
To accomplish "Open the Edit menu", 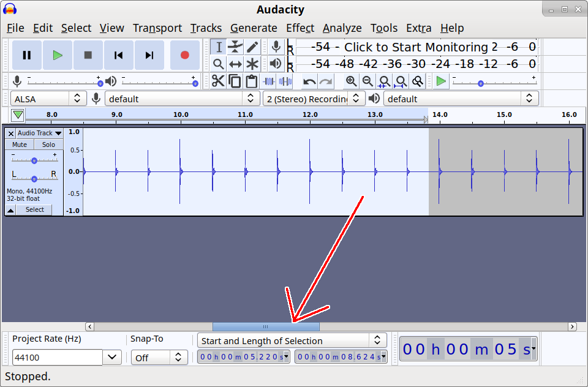I will [x=43, y=28].
